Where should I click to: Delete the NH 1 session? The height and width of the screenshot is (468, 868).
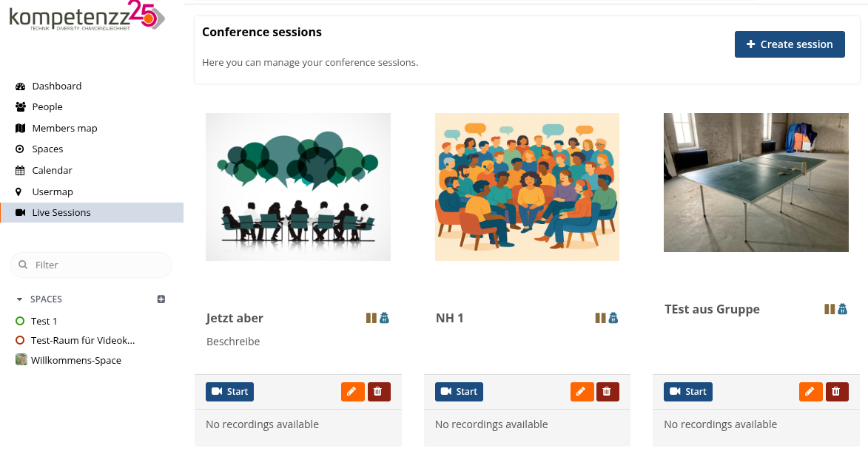(608, 392)
